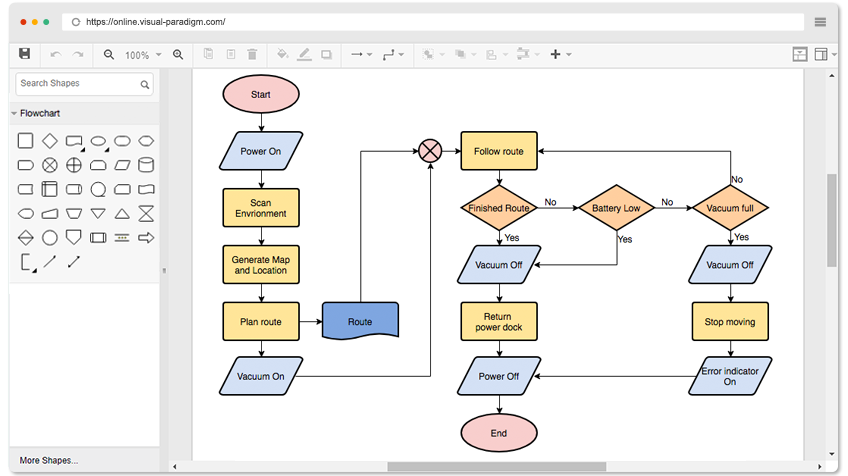This screenshot has height=476, width=848.
Task: Toggle the format panel icon
Action: click(821, 55)
